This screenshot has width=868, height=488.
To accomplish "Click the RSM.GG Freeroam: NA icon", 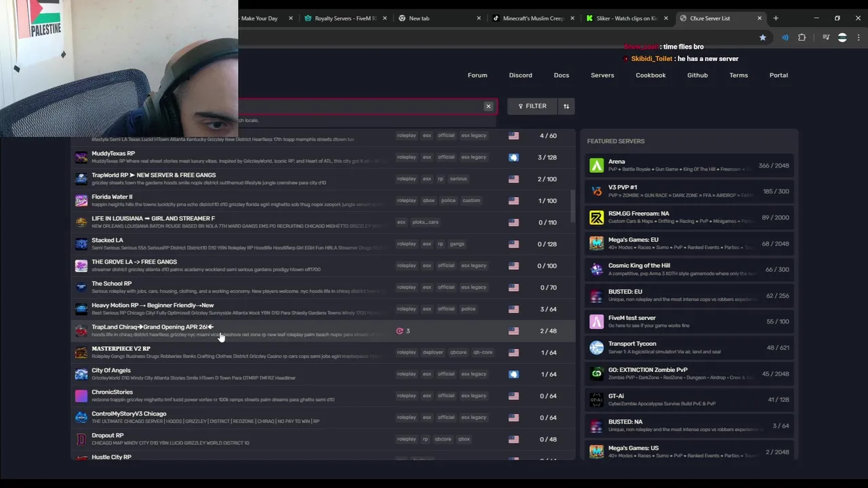I will (597, 218).
